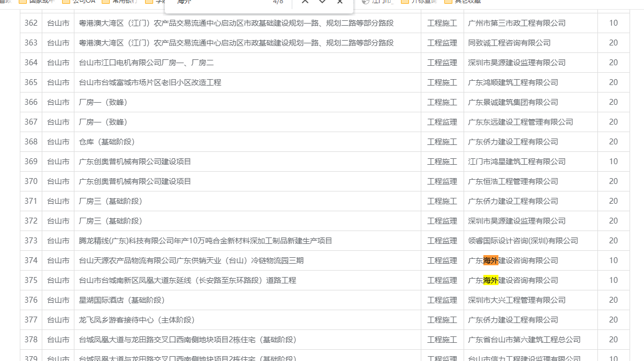644x361 pixels.
Task: Open the 公司OA bookmark folder
Action: pyautogui.click(x=78, y=2)
